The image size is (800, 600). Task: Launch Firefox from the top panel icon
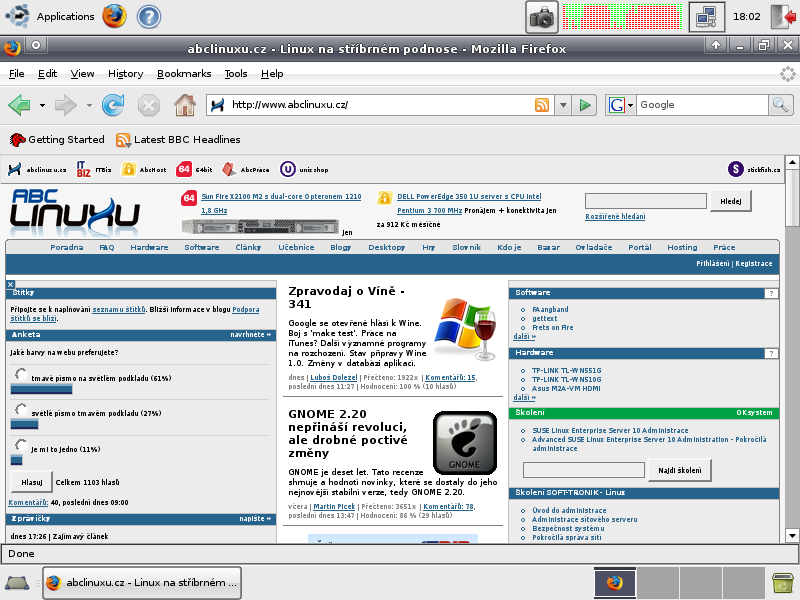pyautogui.click(x=114, y=16)
